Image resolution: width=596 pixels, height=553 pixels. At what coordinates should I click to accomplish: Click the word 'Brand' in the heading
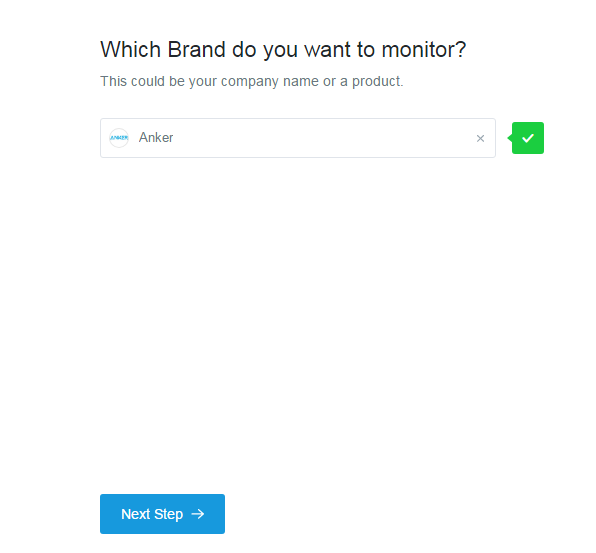[x=197, y=50]
